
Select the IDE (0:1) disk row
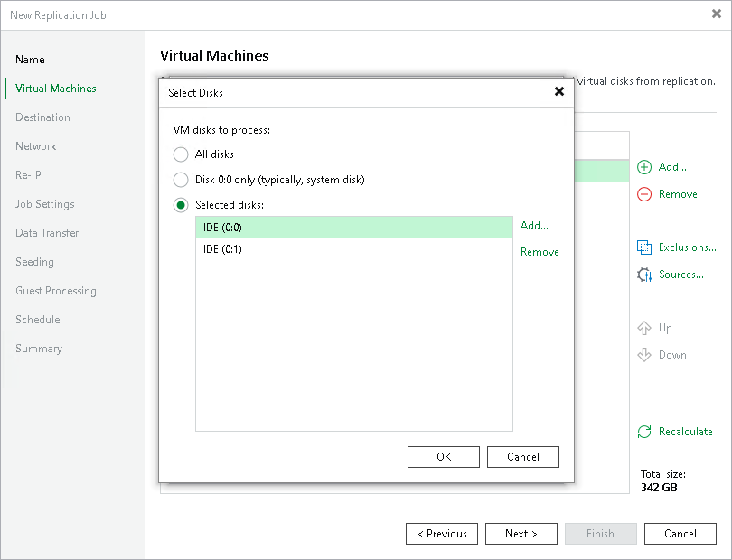[354, 249]
